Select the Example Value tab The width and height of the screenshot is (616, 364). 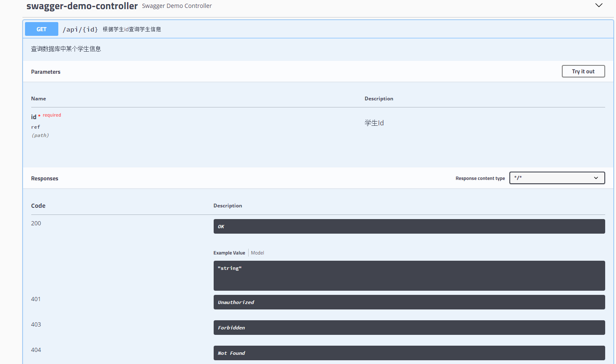229,253
